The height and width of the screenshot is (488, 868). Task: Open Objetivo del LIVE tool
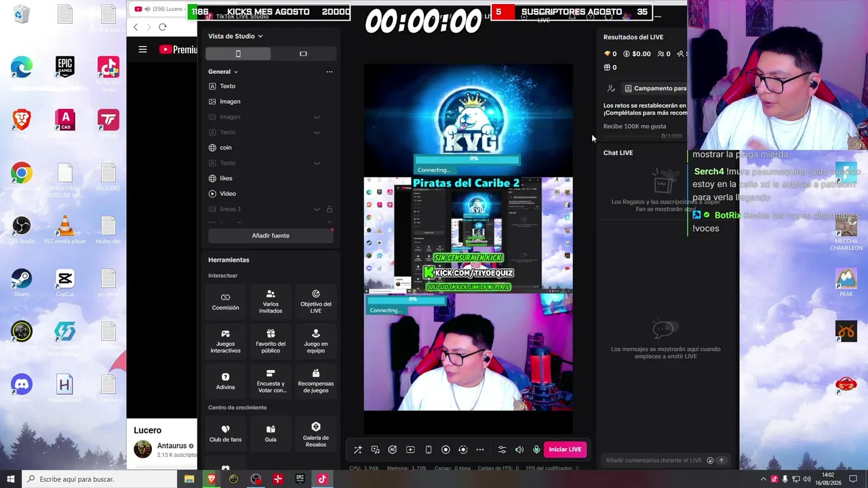click(x=316, y=302)
